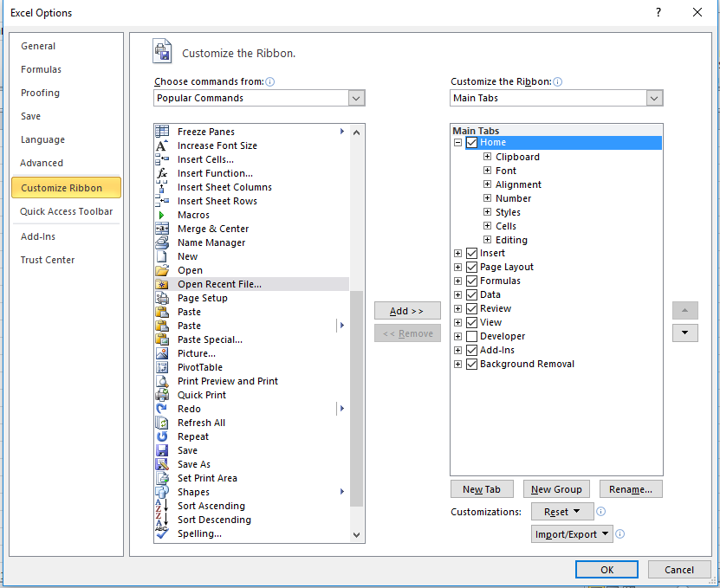This screenshot has width=720, height=588.
Task: Expand the Clipboard group
Action: pyautogui.click(x=487, y=157)
